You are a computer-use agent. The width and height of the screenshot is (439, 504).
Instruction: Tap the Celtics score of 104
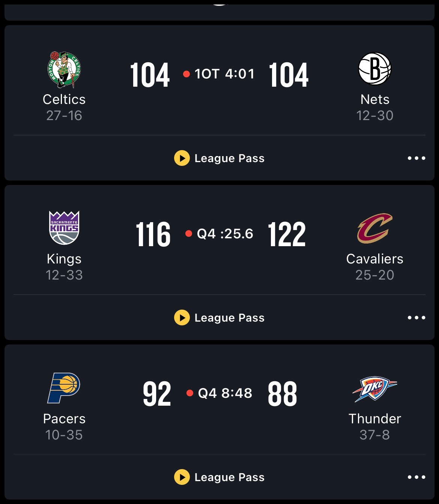(x=150, y=75)
